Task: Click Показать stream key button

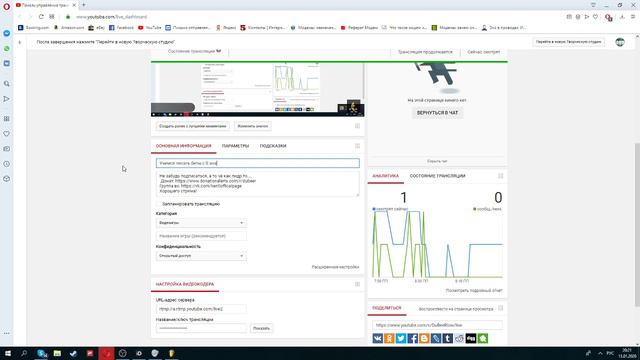Action: pyautogui.click(x=261, y=328)
